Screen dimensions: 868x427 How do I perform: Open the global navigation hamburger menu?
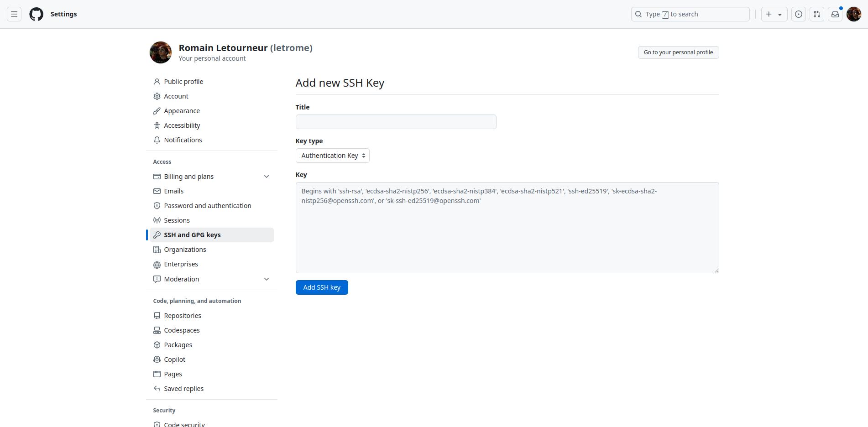pyautogui.click(x=14, y=14)
